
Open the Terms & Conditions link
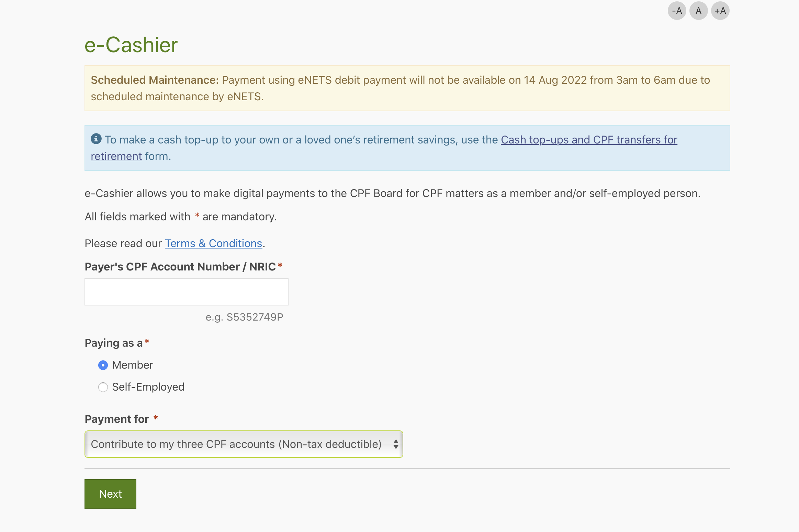213,243
